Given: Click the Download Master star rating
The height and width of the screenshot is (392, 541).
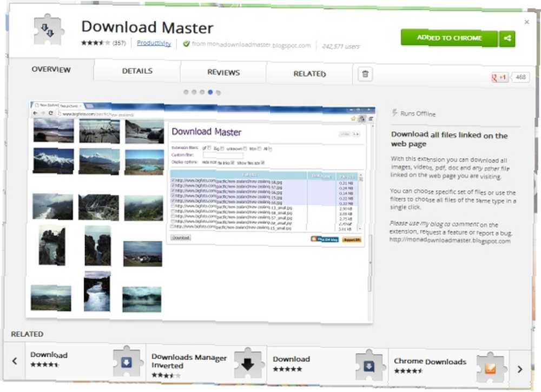Looking at the screenshot, I should [96, 43].
